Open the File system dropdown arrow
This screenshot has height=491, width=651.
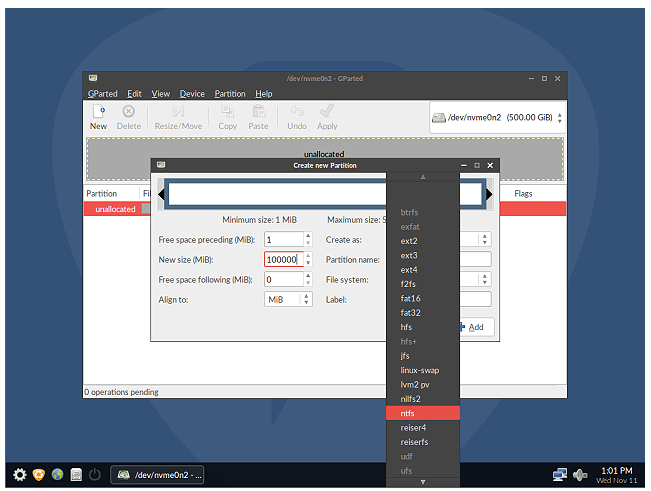click(x=485, y=279)
